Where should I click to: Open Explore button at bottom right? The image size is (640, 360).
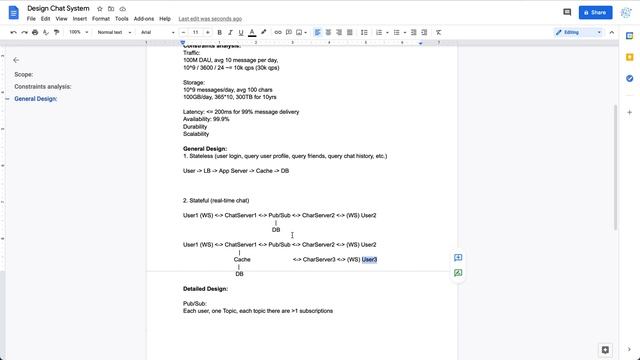(605, 350)
